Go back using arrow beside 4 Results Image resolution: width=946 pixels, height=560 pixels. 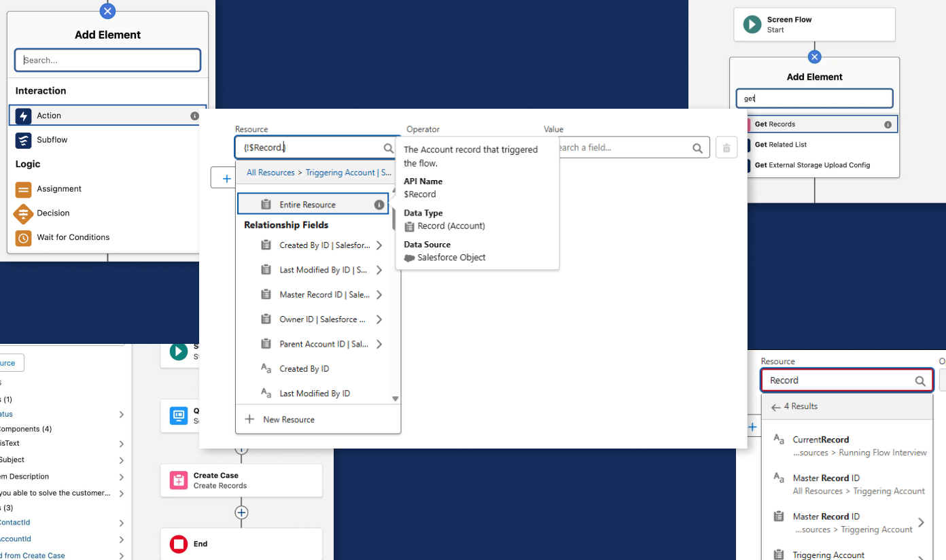coord(775,406)
